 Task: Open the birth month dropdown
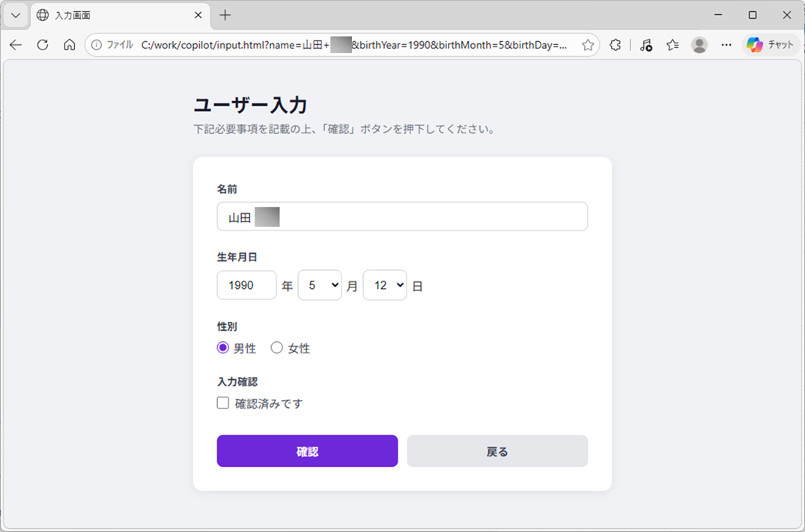point(320,285)
